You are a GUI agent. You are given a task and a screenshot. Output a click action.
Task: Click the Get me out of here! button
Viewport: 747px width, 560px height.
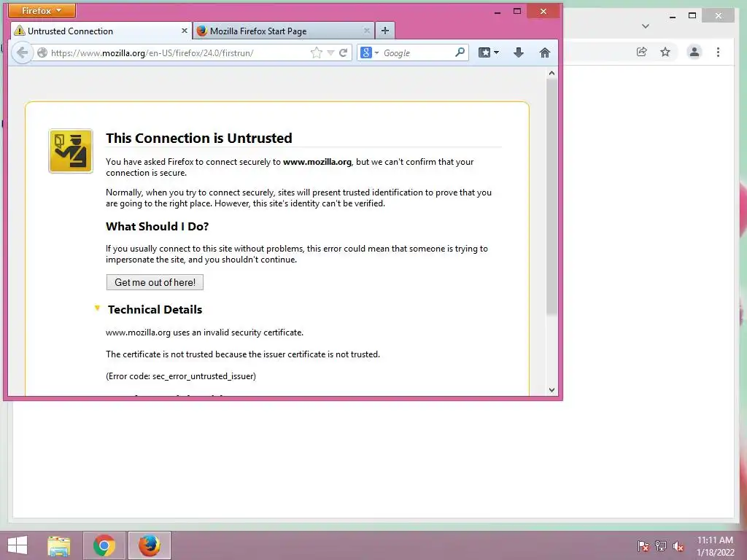click(155, 282)
